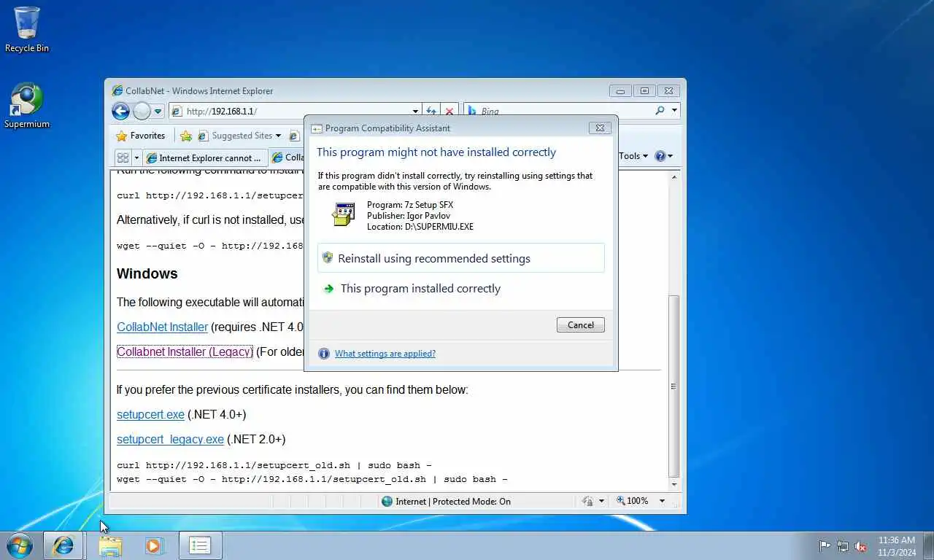Open the Collabnet Installer (Legacy) link
Image resolution: width=934 pixels, height=560 pixels.
click(x=185, y=351)
